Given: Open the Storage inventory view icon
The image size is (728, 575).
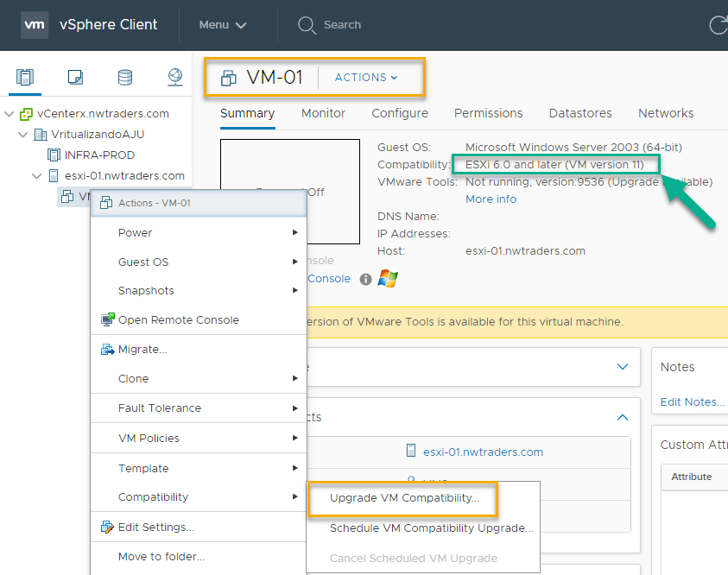Looking at the screenshot, I should point(125,78).
